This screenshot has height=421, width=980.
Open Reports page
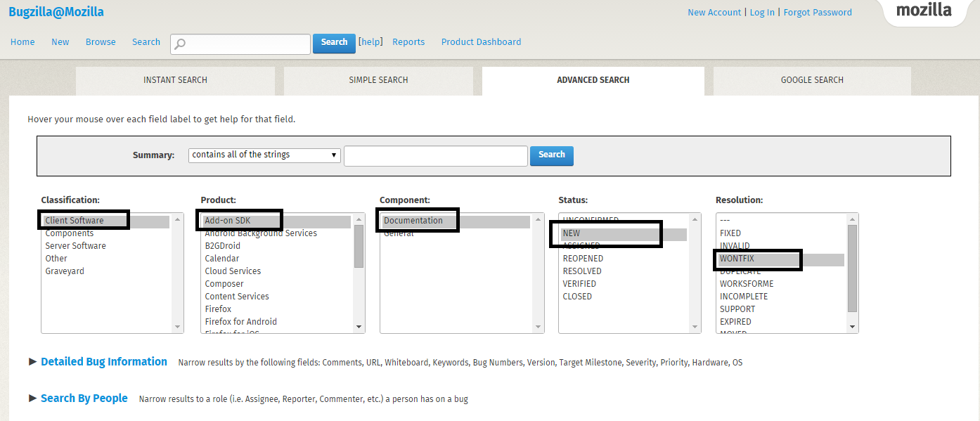(x=408, y=42)
